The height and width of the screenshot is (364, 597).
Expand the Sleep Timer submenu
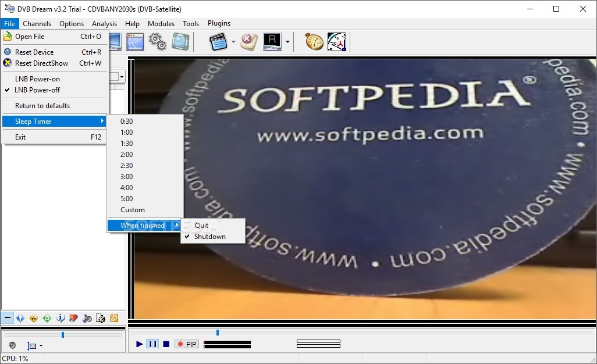click(x=55, y=122)
